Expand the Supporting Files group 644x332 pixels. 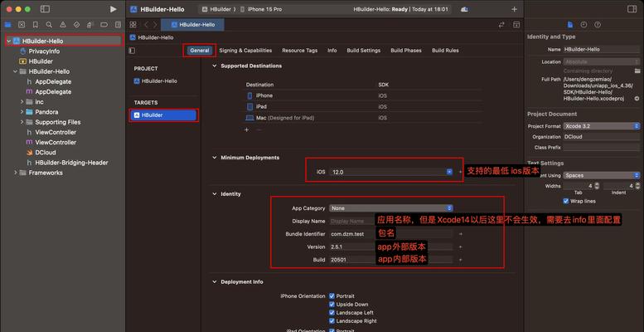[x=22, y=122]
